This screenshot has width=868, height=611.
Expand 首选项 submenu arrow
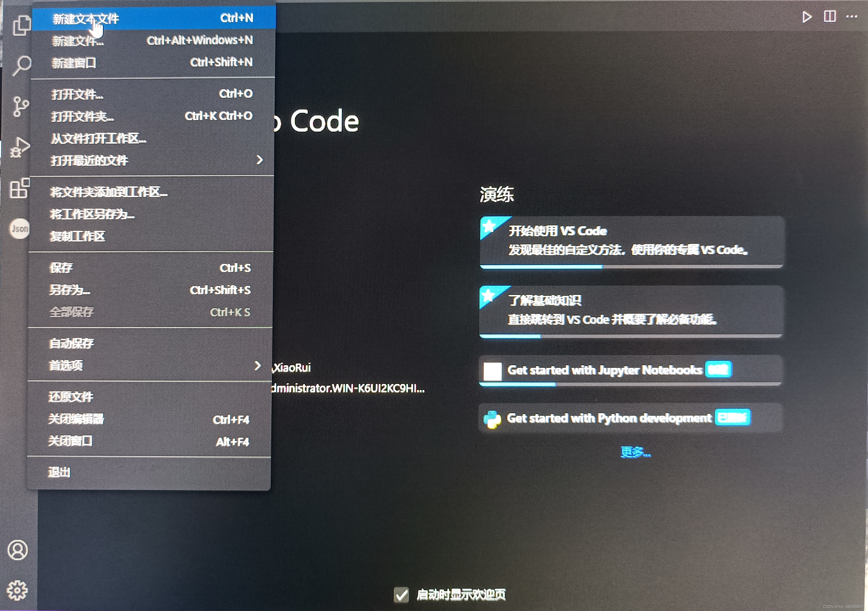pos(258,366)
